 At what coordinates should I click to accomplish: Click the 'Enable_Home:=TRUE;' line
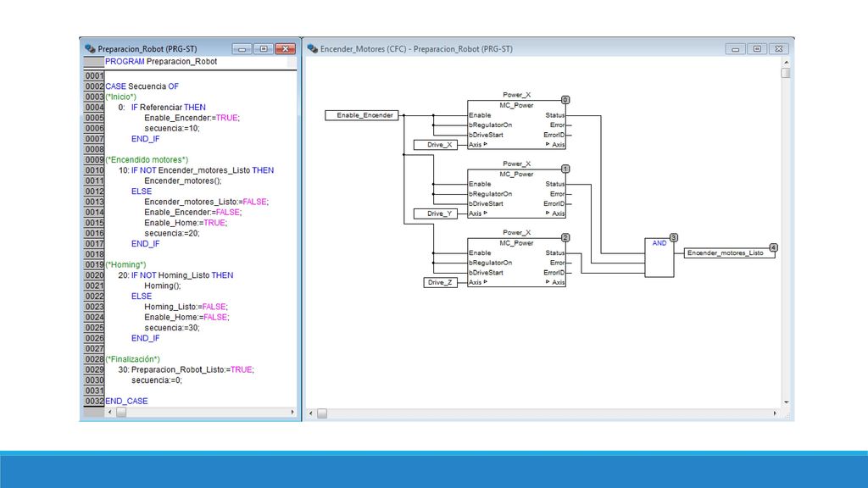tap(186, 223)
